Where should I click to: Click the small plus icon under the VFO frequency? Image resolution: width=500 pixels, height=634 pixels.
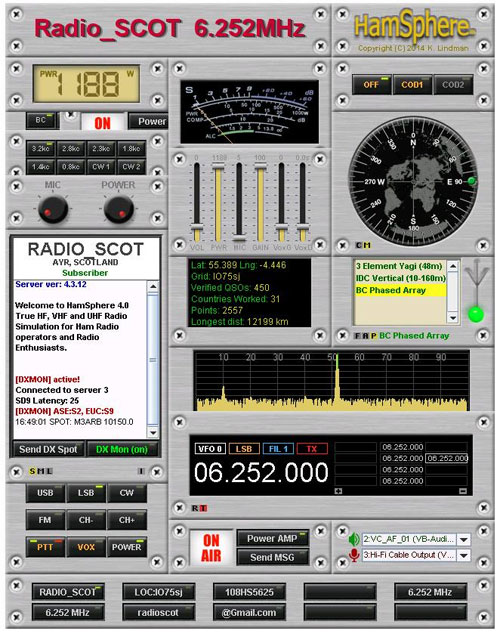point(338,491)
